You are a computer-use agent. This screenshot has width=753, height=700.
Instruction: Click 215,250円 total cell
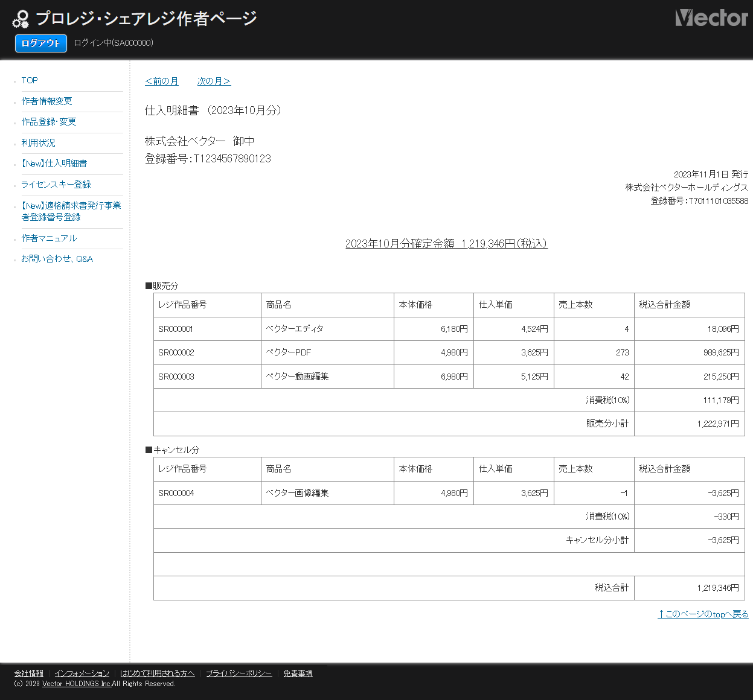click(690, 377)
